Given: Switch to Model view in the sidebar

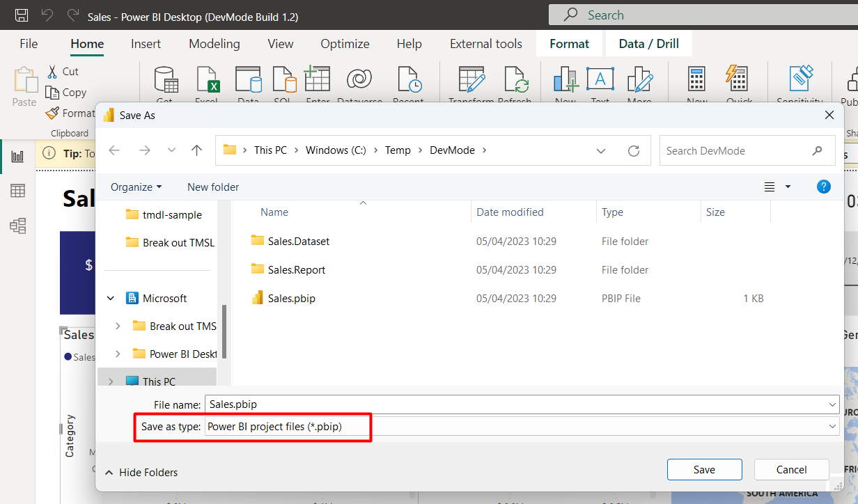Looking at the screenshot, I should tap(17, 223).
